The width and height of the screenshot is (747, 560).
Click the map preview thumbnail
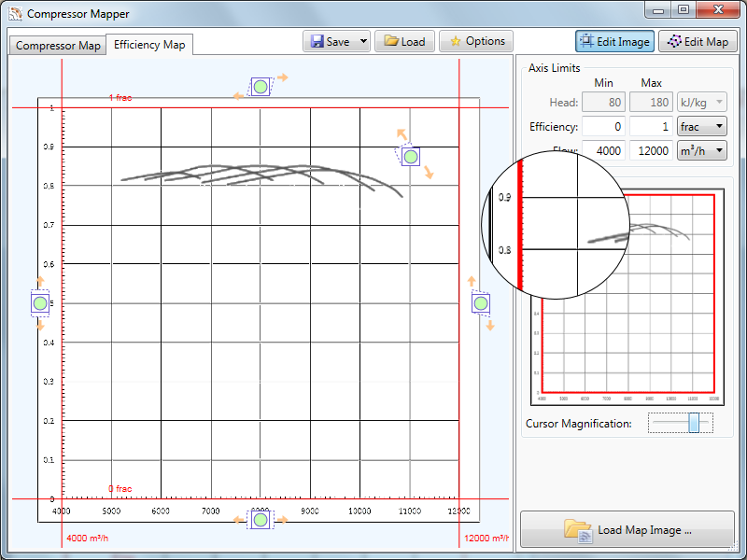(x=627, y=297)
